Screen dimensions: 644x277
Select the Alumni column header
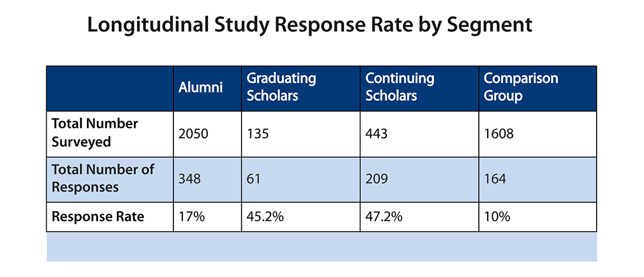point(201,88)
